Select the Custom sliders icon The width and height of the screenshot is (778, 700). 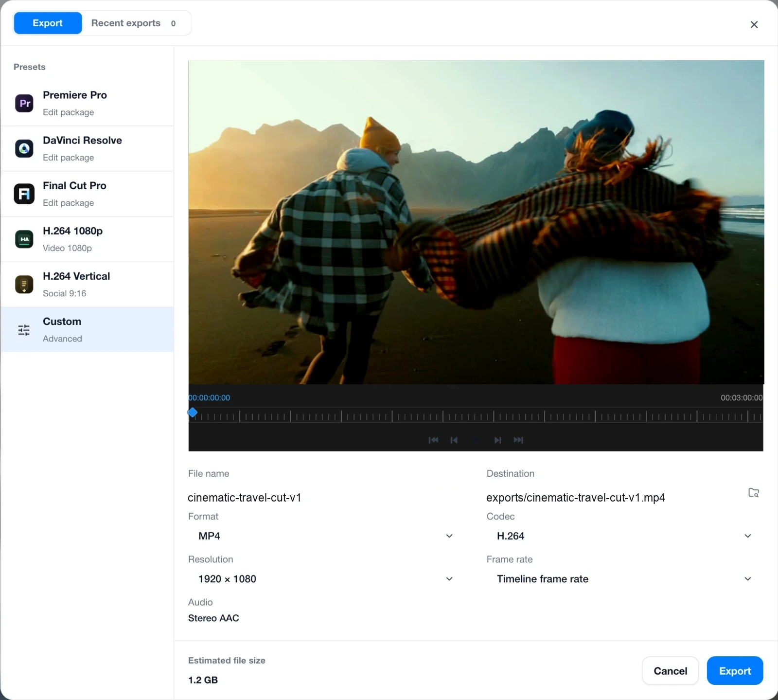[24, 330]
